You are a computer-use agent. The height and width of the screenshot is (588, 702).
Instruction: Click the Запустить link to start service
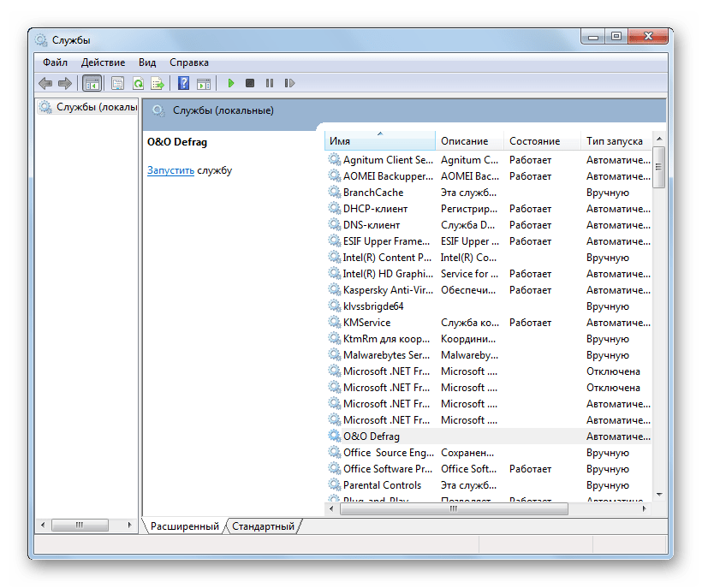click(170, 170)
